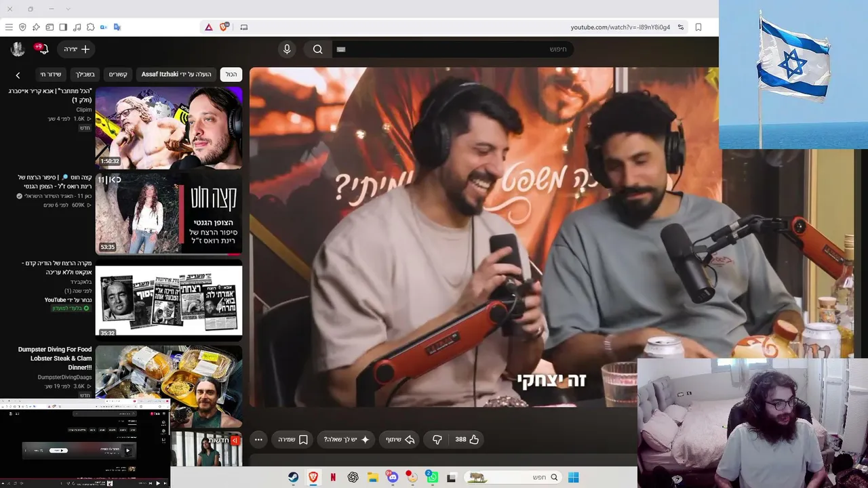Select the 'בשבילך' filter chip
Viewport: 868px width, 488px height.
click(85, 75)
